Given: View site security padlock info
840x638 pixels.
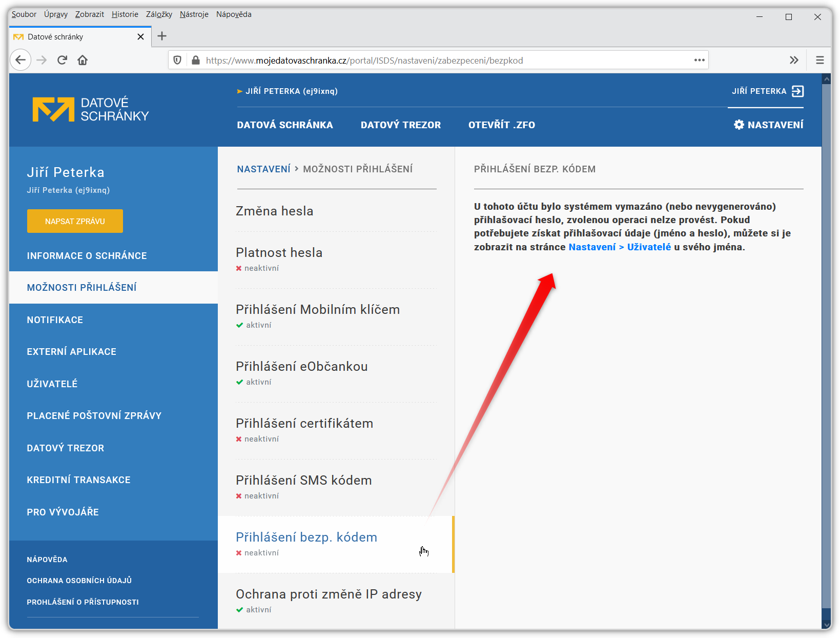Looking at the screenshot, I should (195, 60).
